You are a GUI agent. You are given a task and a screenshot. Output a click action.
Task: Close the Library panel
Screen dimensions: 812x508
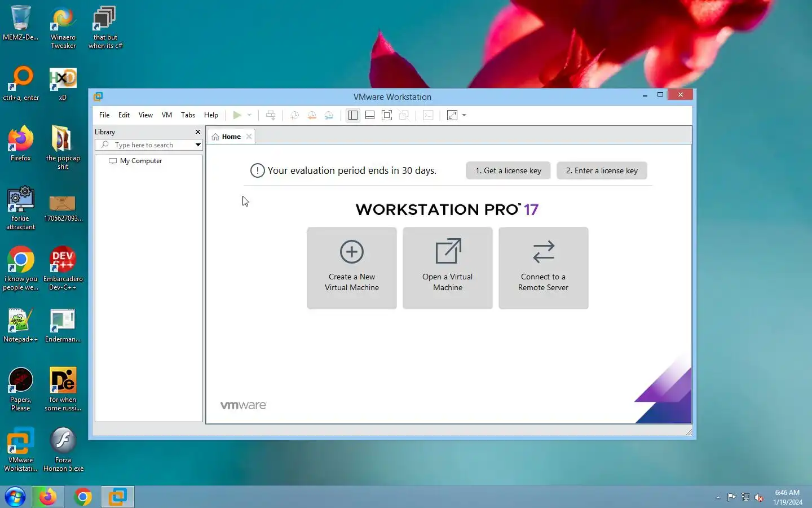point(198,132)
